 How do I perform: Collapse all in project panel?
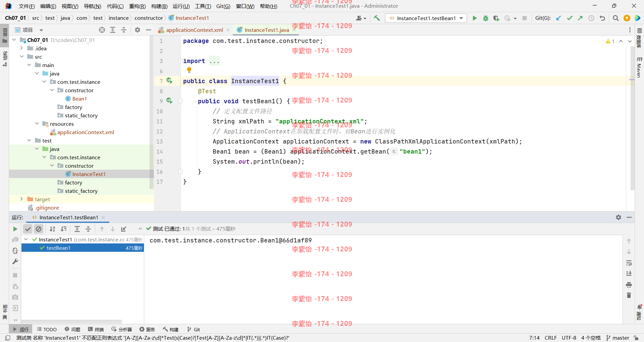(x=124, y=30)
